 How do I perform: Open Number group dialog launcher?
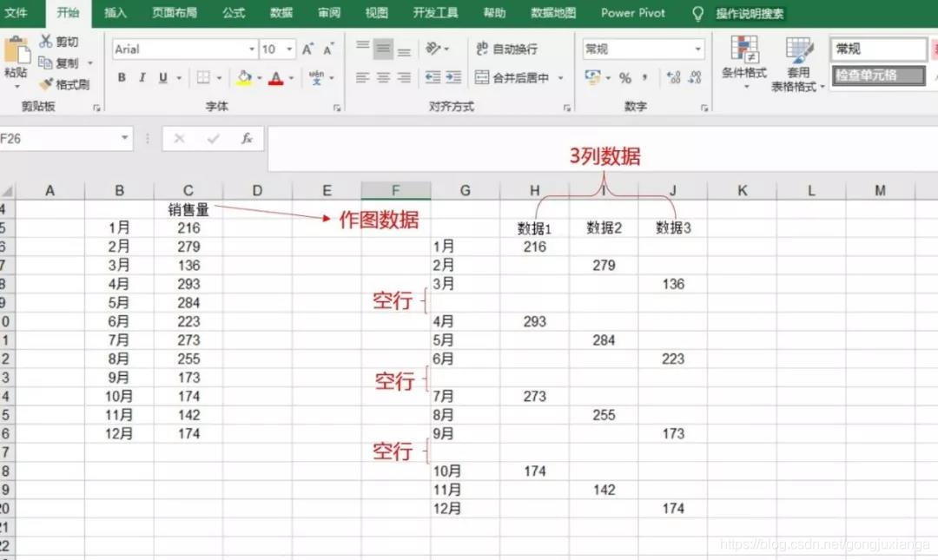(x=704, y=108)
